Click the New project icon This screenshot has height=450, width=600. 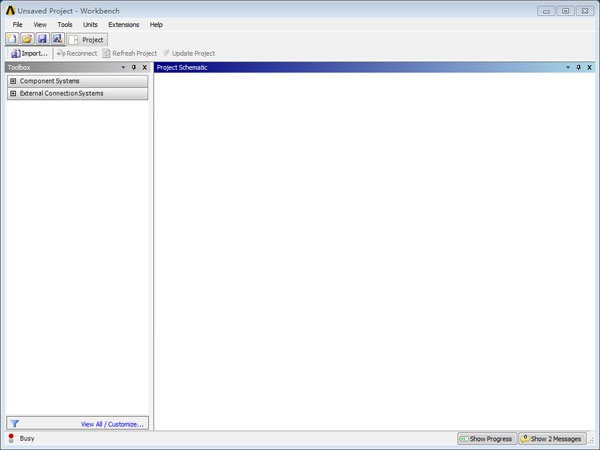pyautogui.click(x=12, y=39)
